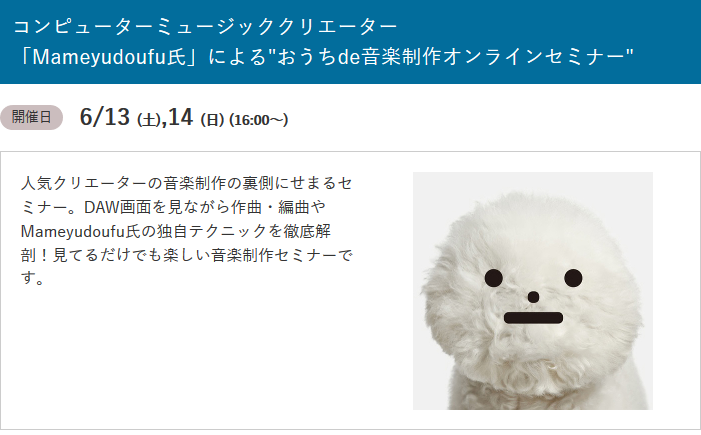Select the 6/13 date text
701x435 pixels.
click(x=105, y=117)
